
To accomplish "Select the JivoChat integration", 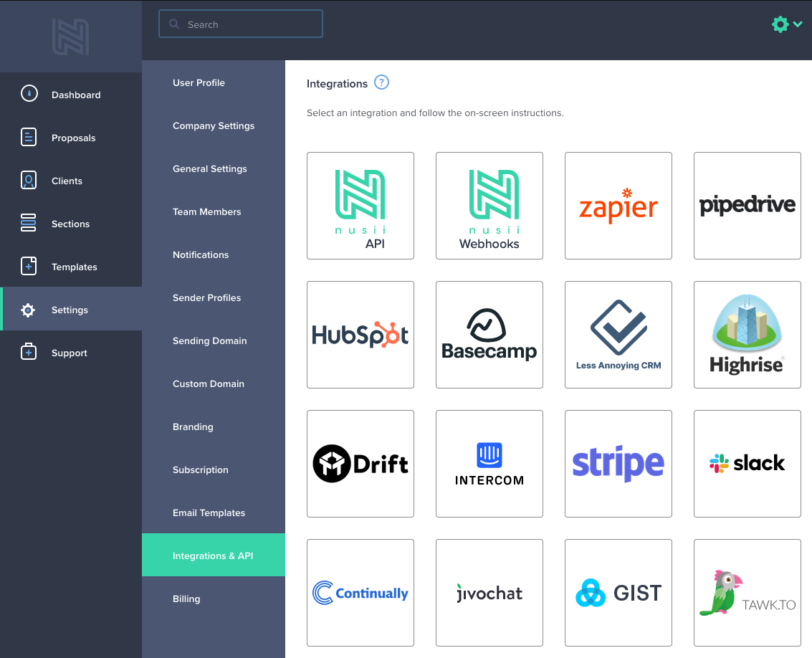I will pos(489,593).
